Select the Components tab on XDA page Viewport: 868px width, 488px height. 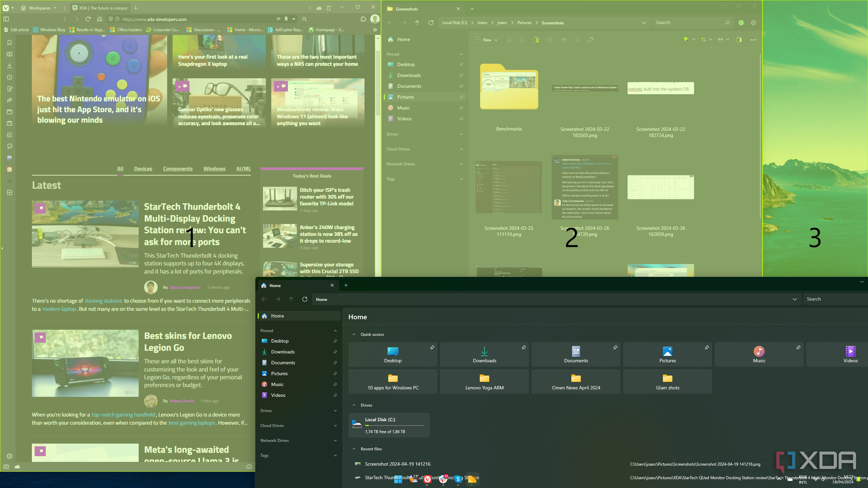click(178, 169)
